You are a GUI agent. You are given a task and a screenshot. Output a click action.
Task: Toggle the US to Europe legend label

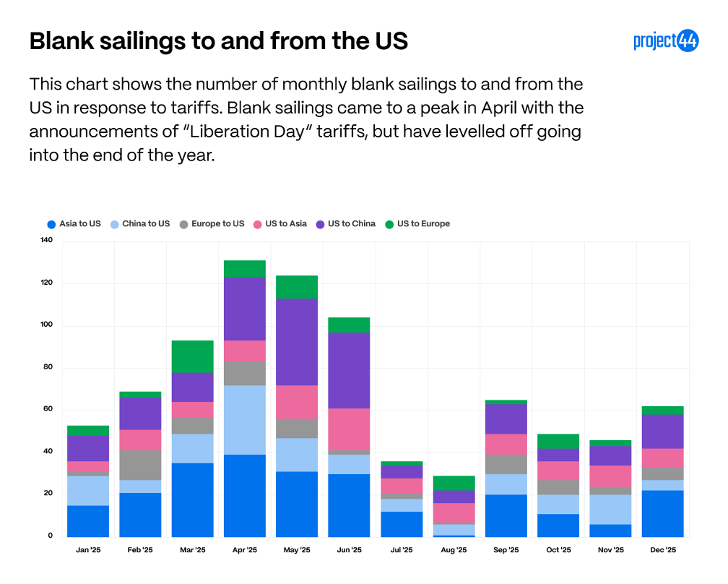pos(423,224)
